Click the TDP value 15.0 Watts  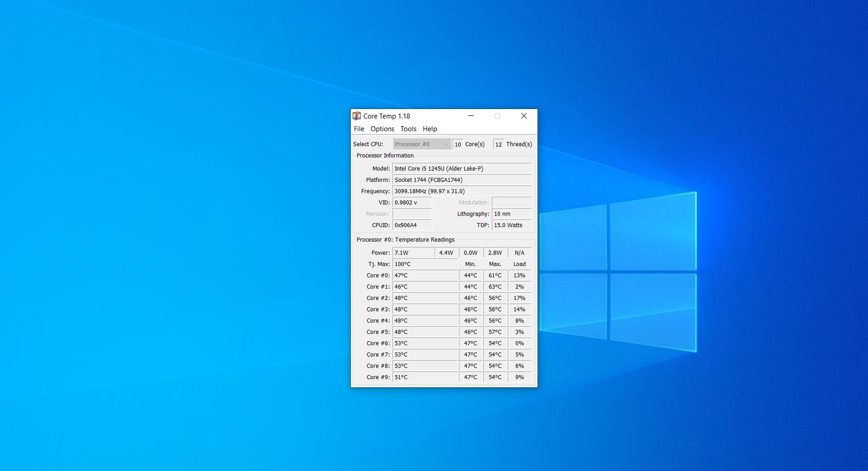512,225
